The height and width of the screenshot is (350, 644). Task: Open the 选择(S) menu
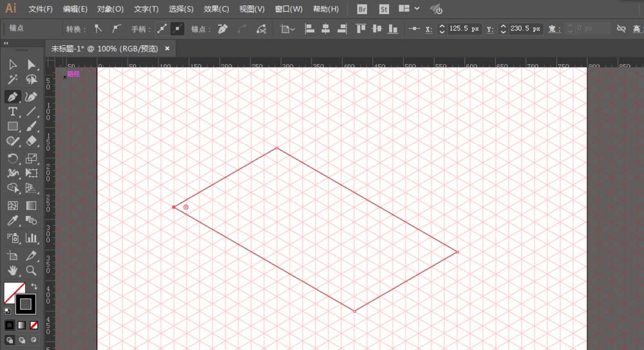coord(181,8)
